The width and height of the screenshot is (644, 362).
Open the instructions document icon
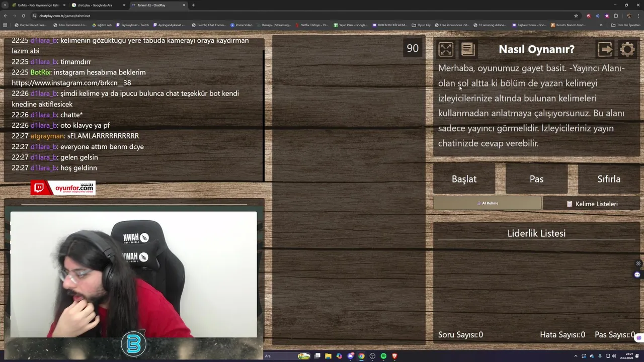pyautogui.click(x=468, y=49)
